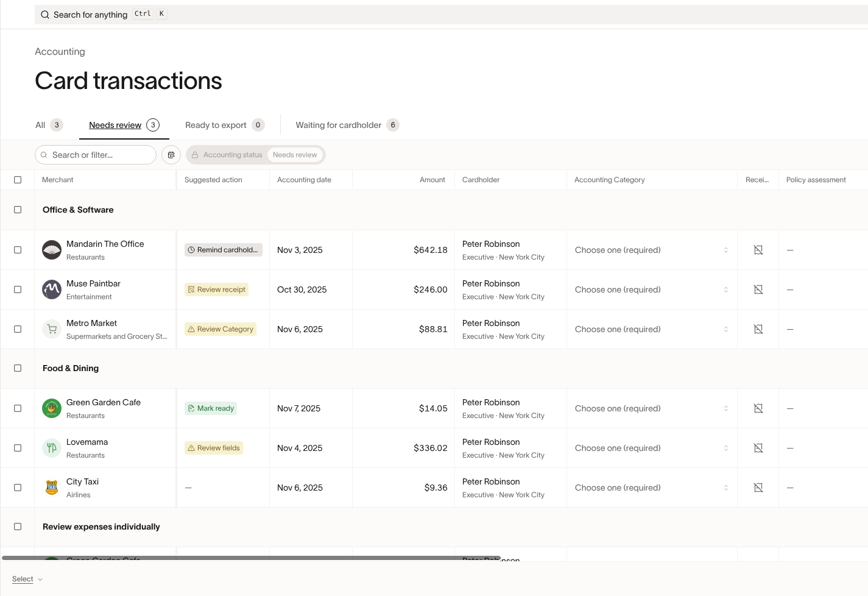Click the Search for anything global search bar

pyautogui.click(x=451, y=15)
